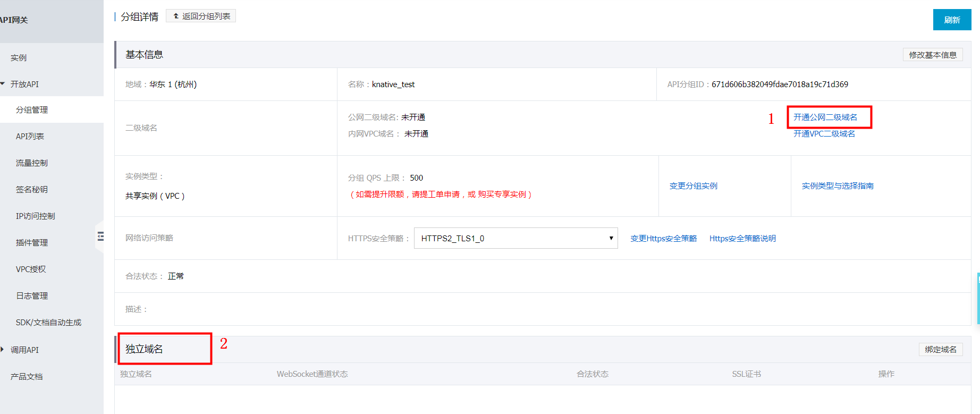Click the 合法状态 column header in table
The height and width of the screenshot is (414, 980).
coord(593,374)
